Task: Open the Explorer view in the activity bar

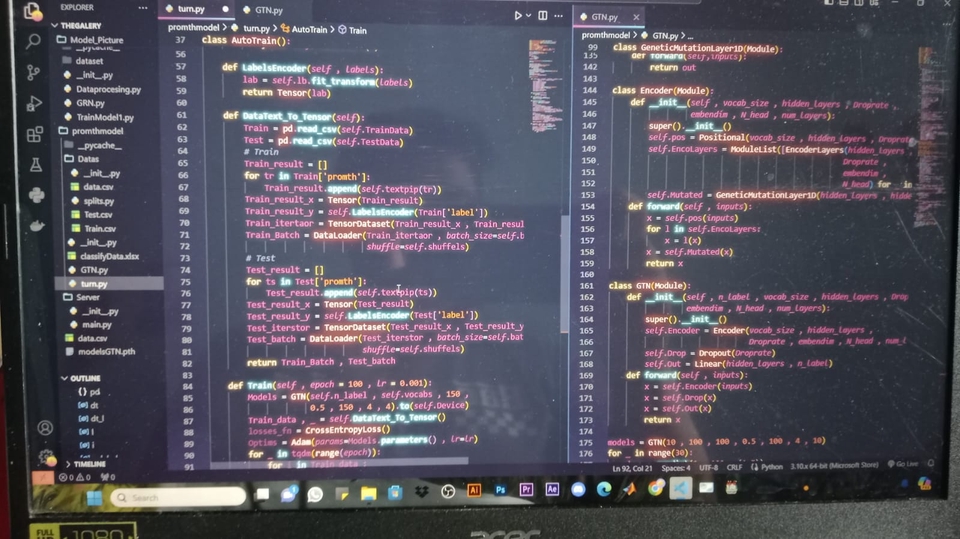Action: (32, 12)
